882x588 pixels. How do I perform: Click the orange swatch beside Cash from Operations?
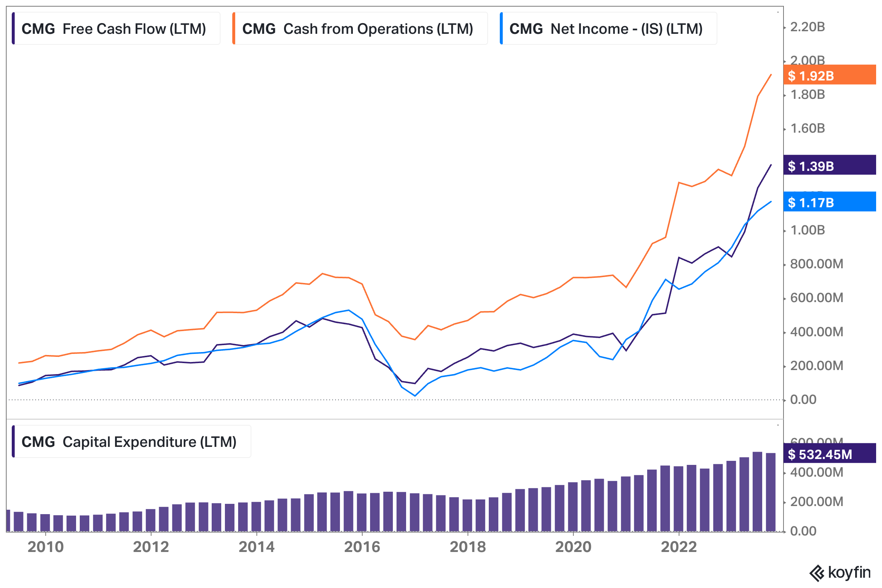234,29
